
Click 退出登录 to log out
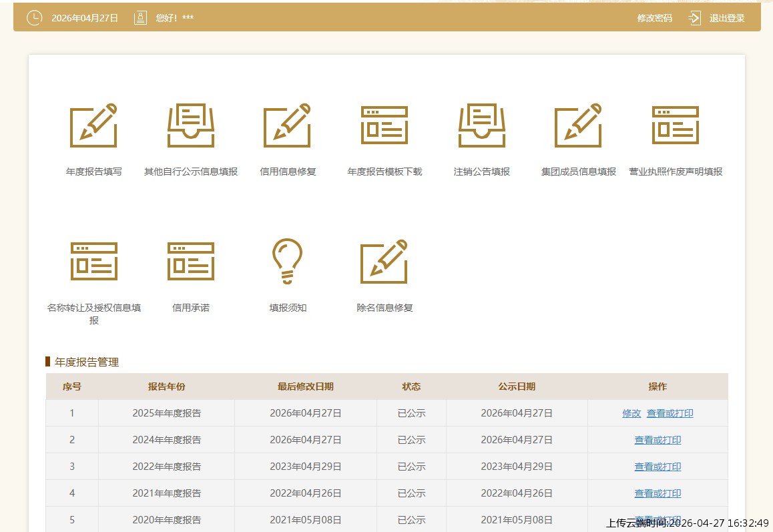(x=727, y=18)
